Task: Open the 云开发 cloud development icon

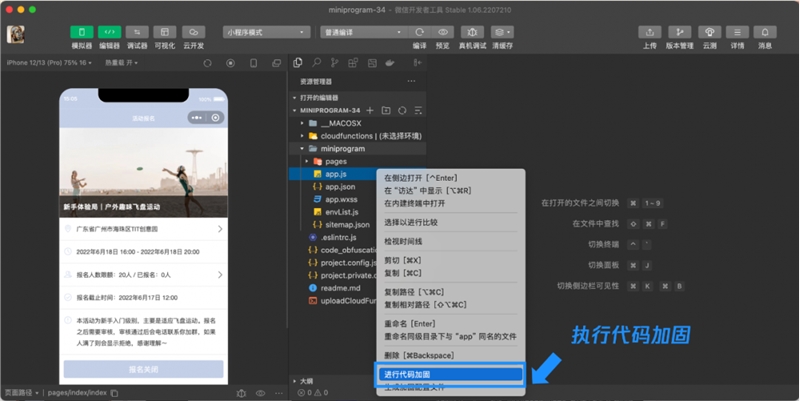Action: pyautogui.click(x=193, y=32)
